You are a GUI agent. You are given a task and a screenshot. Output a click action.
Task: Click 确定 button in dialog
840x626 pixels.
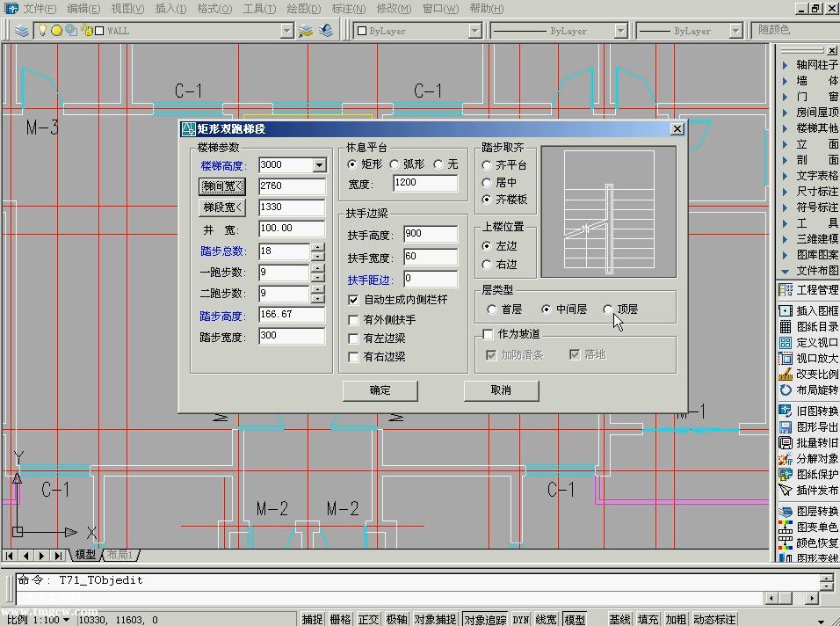point(380,390)
